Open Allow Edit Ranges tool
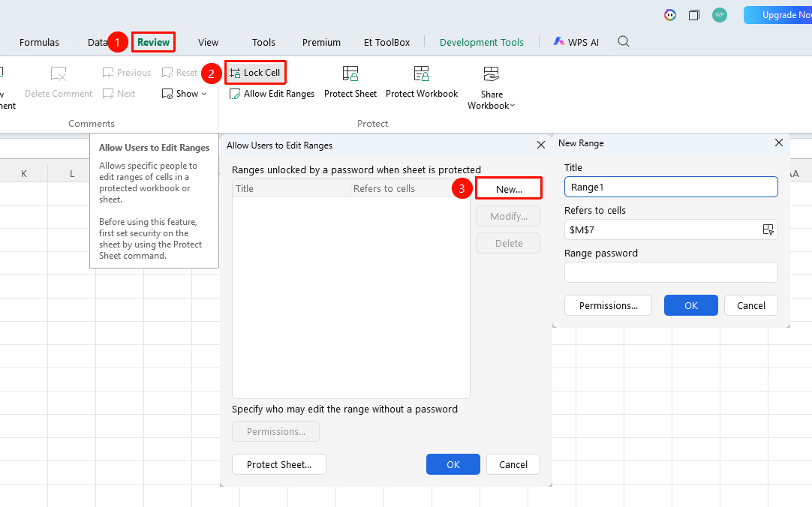Viewport: 812px width, 507px height. [x=272, y=94]
